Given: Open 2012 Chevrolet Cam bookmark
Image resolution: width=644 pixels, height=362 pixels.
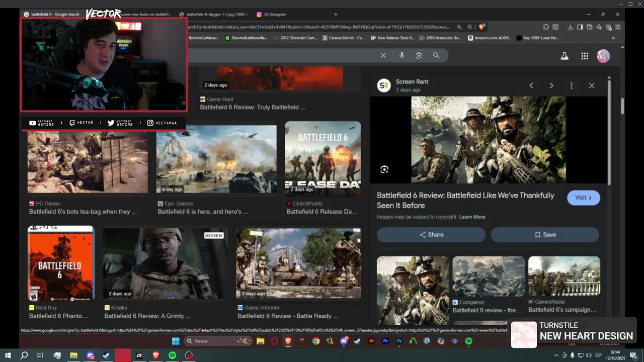Looking at the screenshot, I should tap(296, 38).
